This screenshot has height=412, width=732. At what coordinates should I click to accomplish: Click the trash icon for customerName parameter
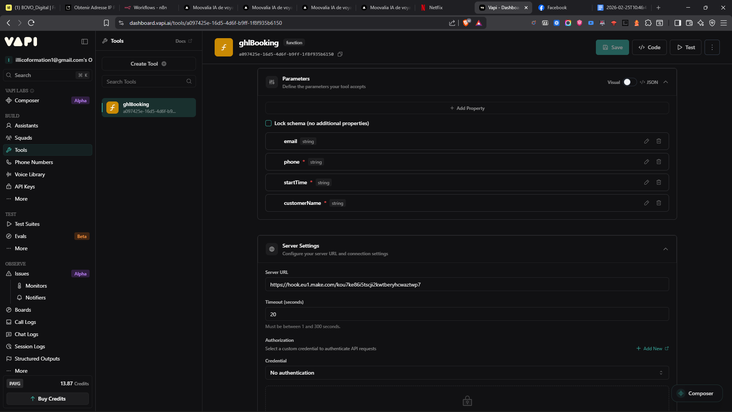pyautogui.click(x=658, y=203)
